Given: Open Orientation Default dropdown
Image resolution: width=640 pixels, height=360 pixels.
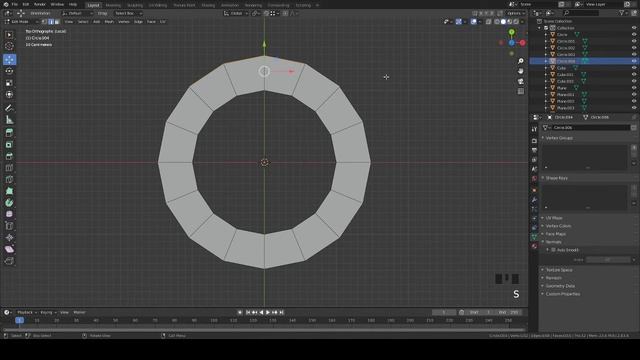Looking at the screenshot, I should coord(77,13).
